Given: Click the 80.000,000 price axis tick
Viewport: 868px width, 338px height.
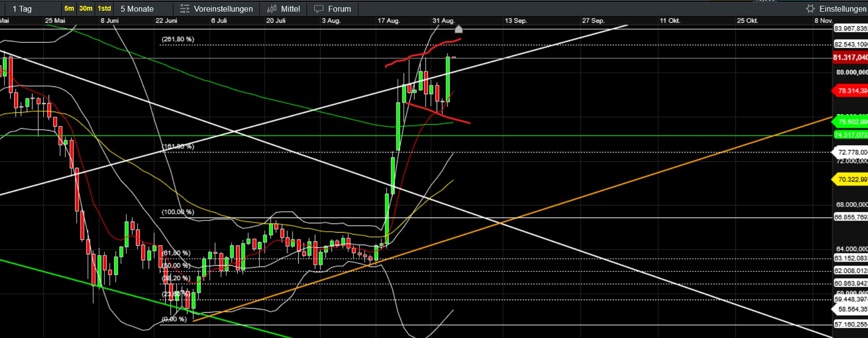Looking at the screenshot, I should 851,72.
